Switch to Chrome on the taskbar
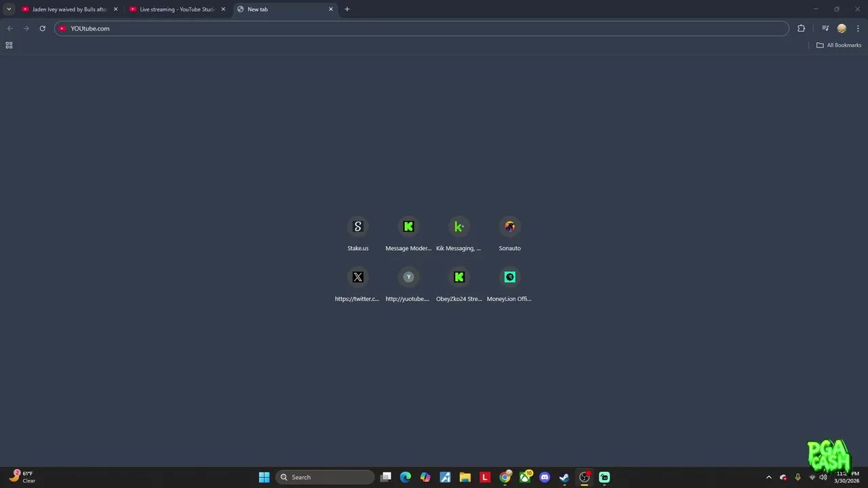This screenshot has height=488, width=868. point(505,477)
